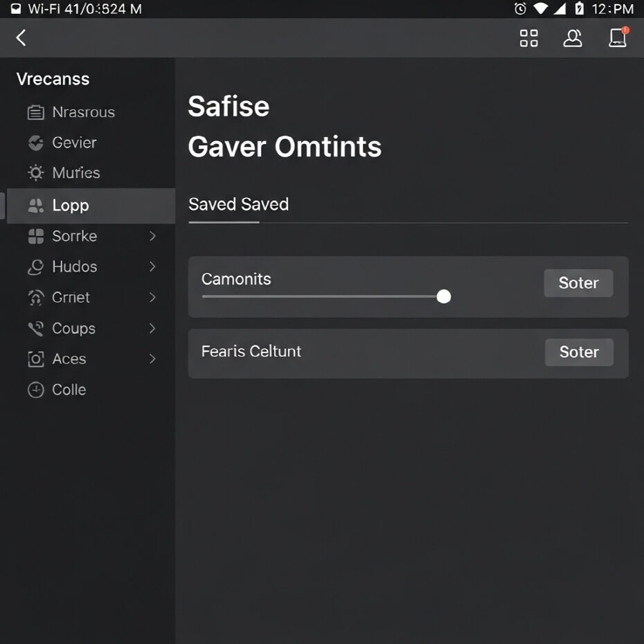Click the Gevier sidebar icon

[x=35, y=143]
